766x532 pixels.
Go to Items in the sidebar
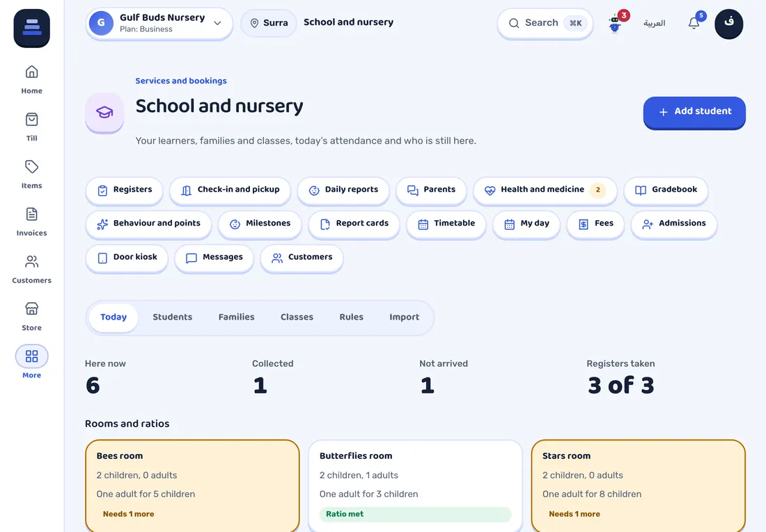pyautogui.click(x=32, y=174)
